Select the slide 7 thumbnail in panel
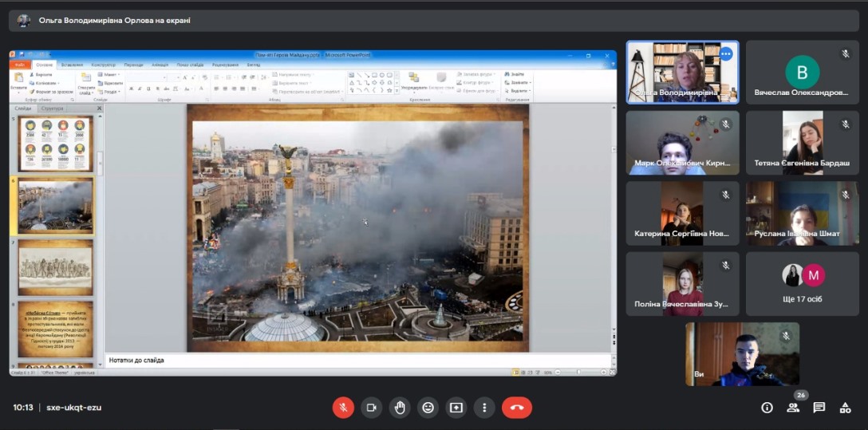This screenshot has width=868, height=430. [56, 267]
